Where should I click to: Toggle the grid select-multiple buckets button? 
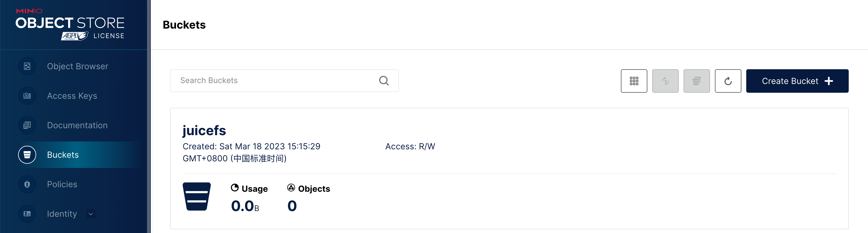[x=634, y=81]
